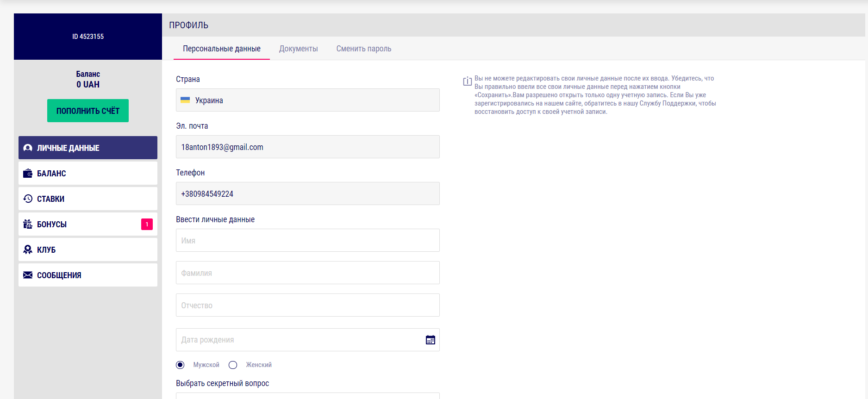
Task: Click the award ribbon icon beside Клуб
Action: [28, 249]
